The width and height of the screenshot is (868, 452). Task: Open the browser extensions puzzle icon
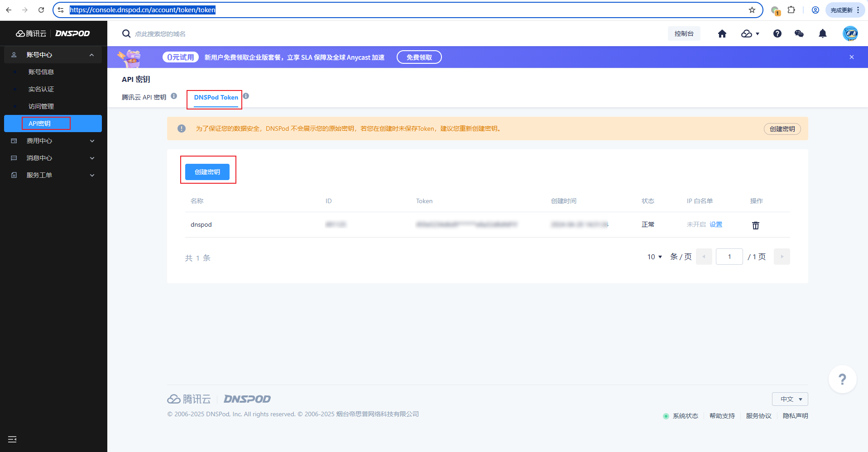coord(791,10)
